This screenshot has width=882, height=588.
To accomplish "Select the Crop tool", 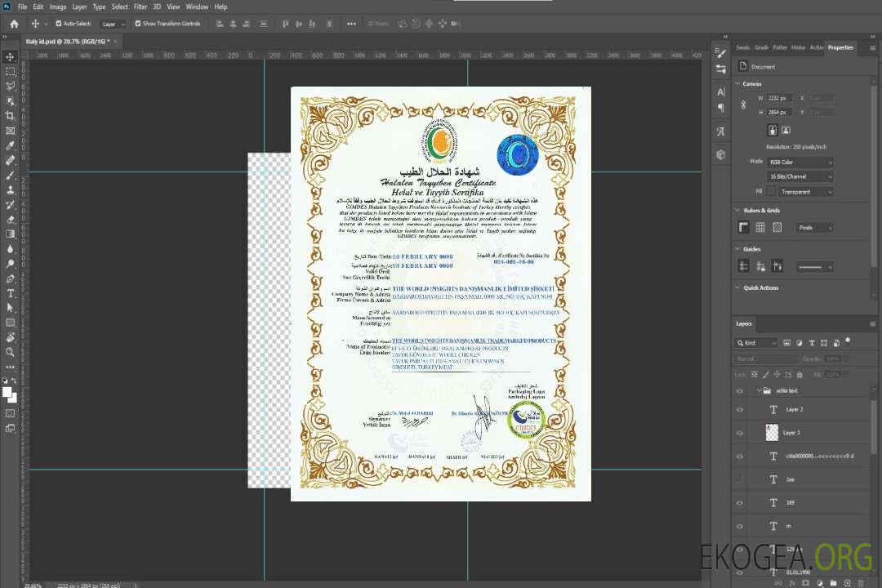I will 10,116.
